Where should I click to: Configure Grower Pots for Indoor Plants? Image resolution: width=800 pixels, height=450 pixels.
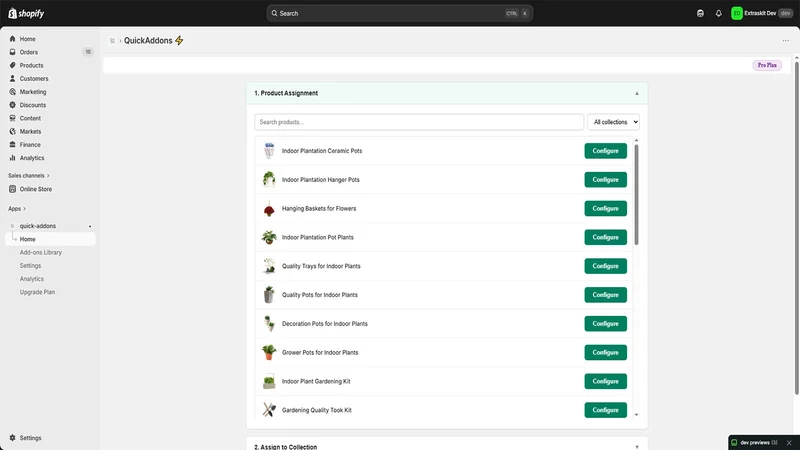point(605,353)
